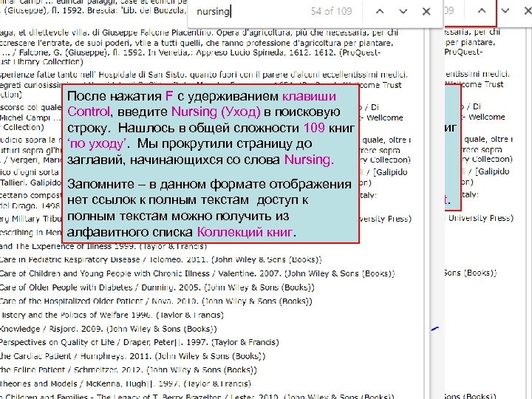Image resolution: width=532 pixels, height=399 pixels.
Task: Click down arrow in the partially hidden right find bar
Action: coord(505,11)
